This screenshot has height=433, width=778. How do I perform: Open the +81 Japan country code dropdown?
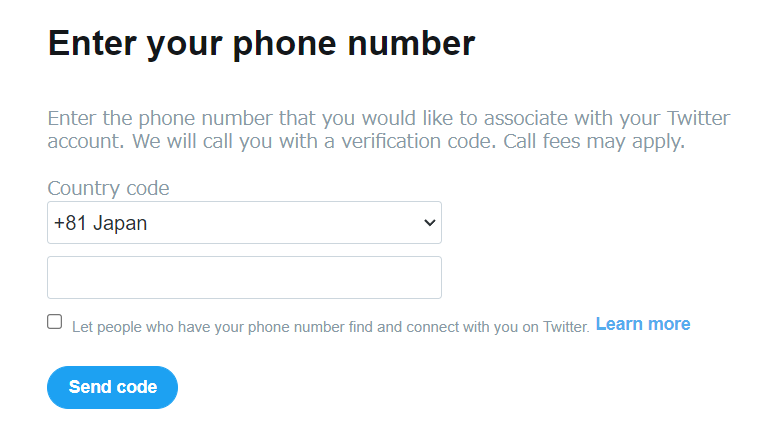(x=244, y=223)
